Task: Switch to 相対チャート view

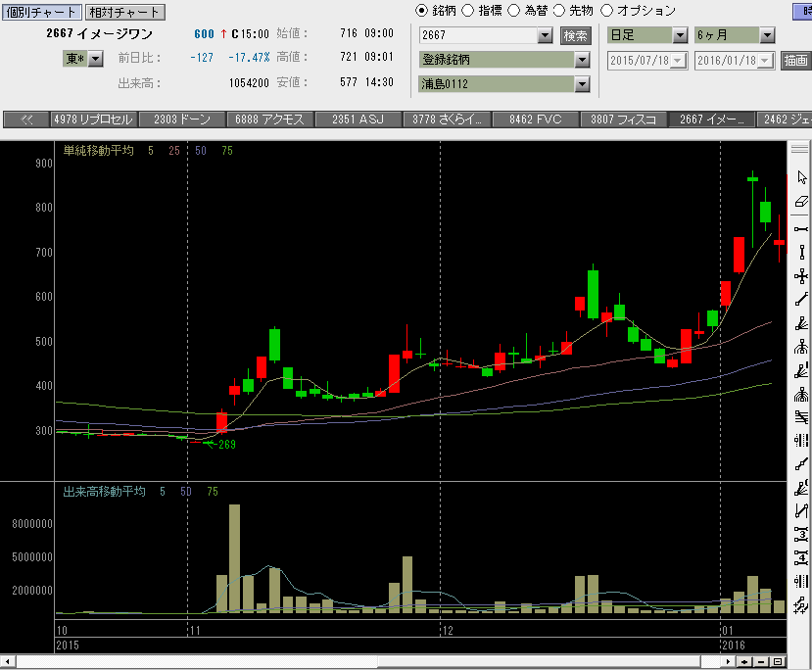Action: [x=124, y=12]
